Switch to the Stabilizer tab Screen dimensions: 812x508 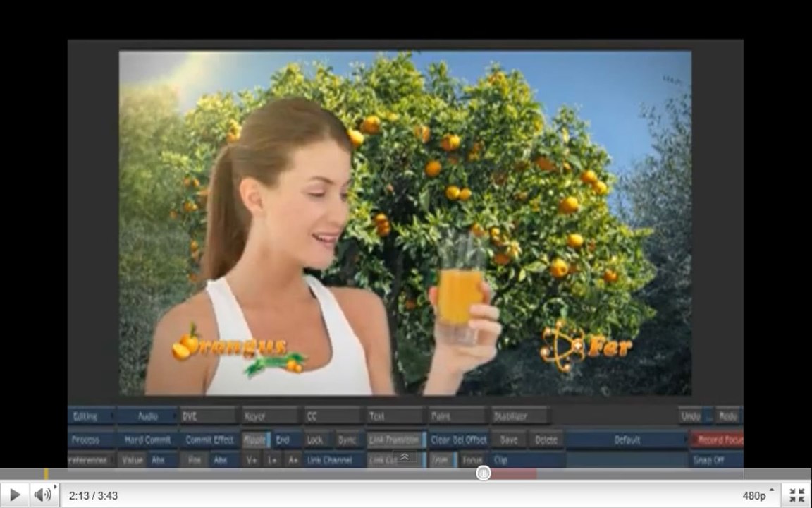pyautogui.click(x=520, y=416)
